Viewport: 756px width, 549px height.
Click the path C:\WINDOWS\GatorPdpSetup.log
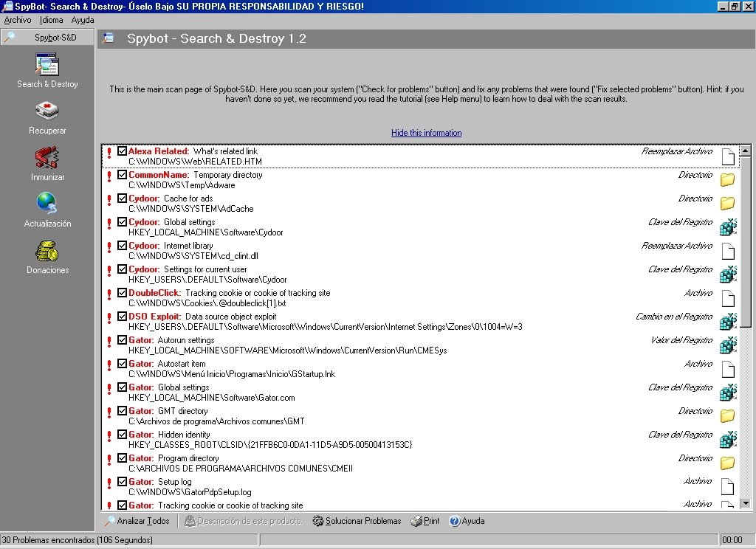coord(190,492)
